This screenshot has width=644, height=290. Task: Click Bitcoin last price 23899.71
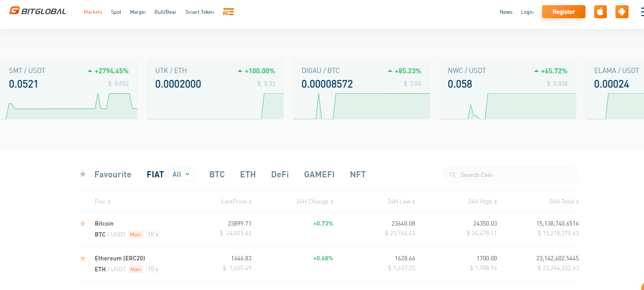coord(240,224)
